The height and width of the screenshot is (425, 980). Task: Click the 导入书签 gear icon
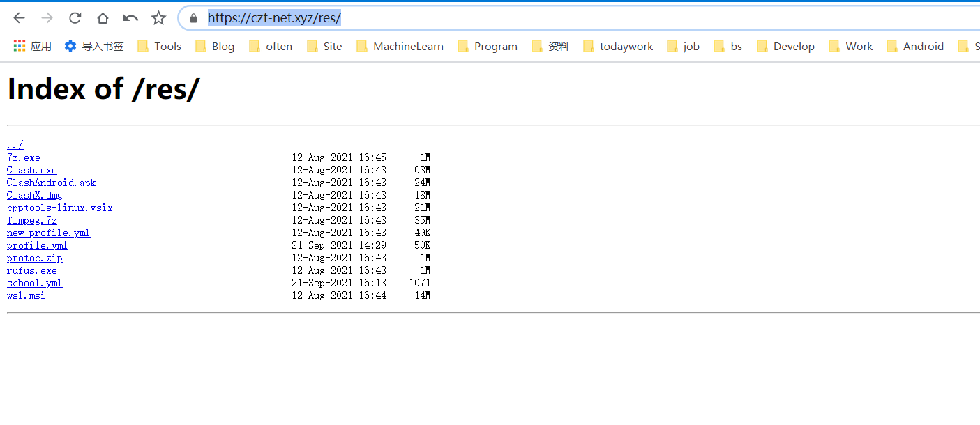(70, 45)
